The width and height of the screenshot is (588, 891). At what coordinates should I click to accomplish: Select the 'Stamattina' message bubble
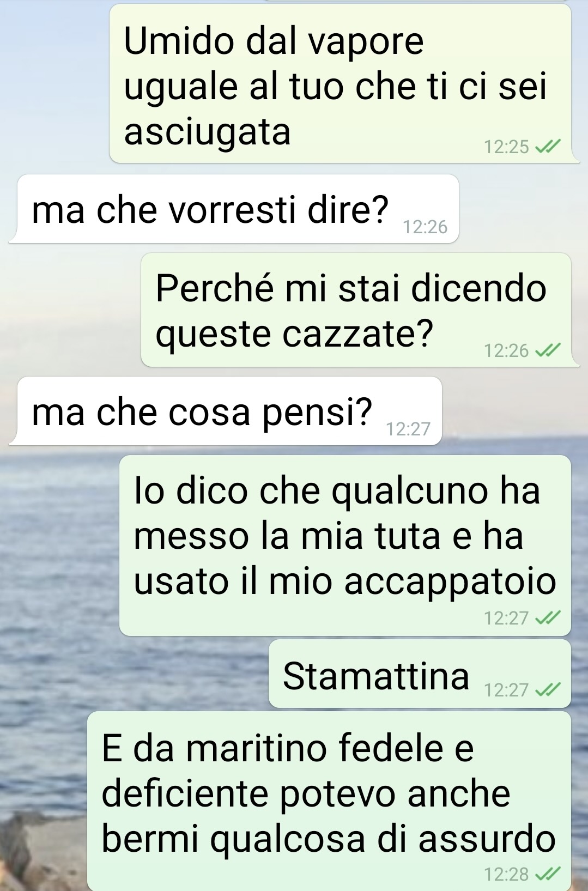pyautogui.click(x=420, y=674)
